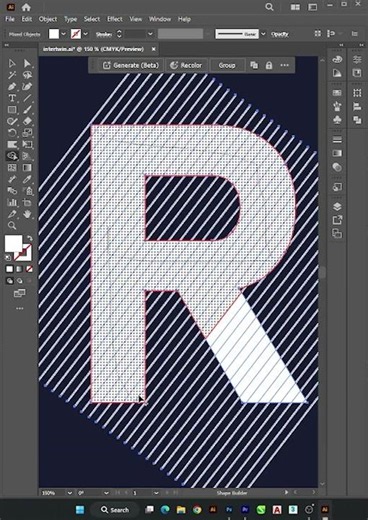Select the Mesh tool

point(12,168)
